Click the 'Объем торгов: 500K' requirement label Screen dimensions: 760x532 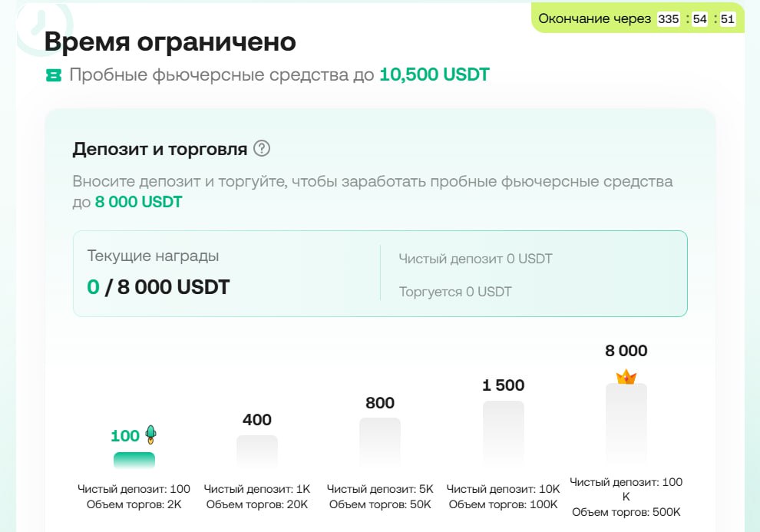pyautogui.click(x=626, y=512)
